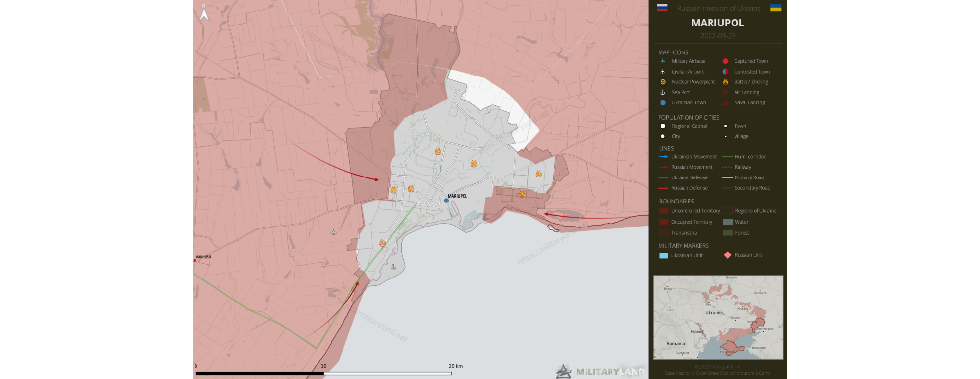Viewport: 980px width, 379px height.
Task: Click the Ukrainian flag in the header
Action: point(776,8)
